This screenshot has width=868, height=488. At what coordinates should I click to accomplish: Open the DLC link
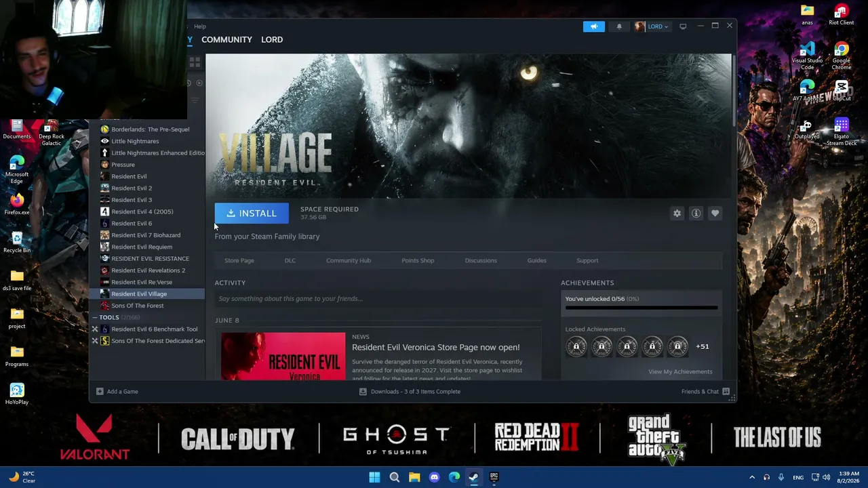click(x=290, y=260)
